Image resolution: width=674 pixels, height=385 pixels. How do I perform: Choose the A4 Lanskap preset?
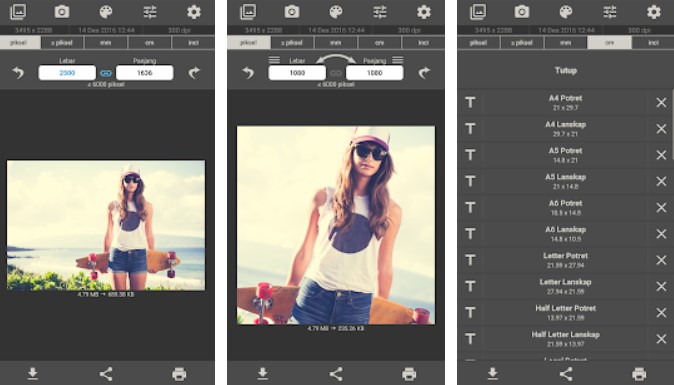coord(566,128)
